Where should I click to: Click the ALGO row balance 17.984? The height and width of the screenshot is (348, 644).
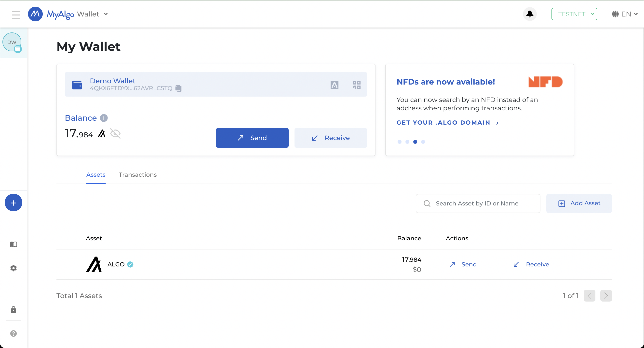[412, 260]
